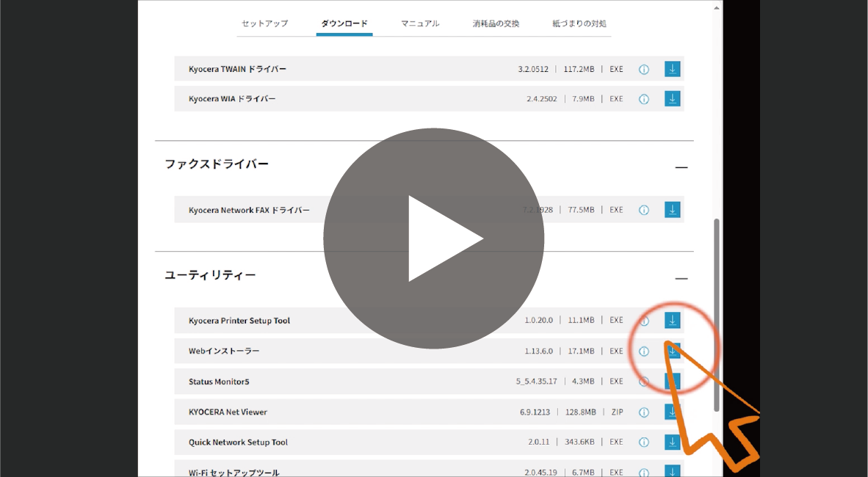Click file size 128.8MB
This screenshot has width=868, height=477.
tap(581, 412)
